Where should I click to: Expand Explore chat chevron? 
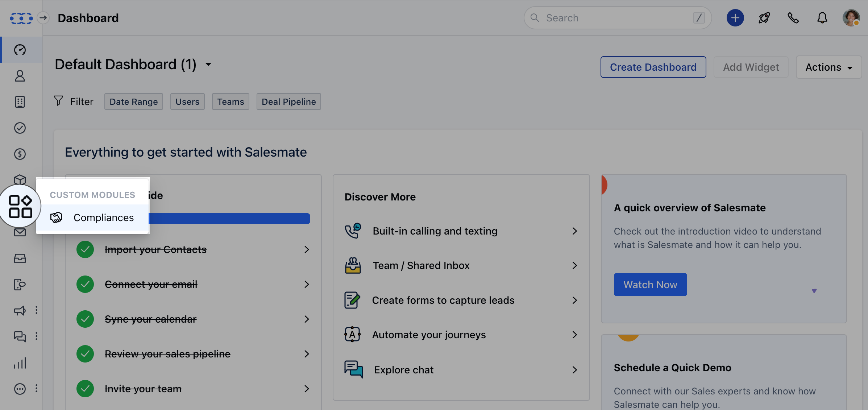pos(575,370)
